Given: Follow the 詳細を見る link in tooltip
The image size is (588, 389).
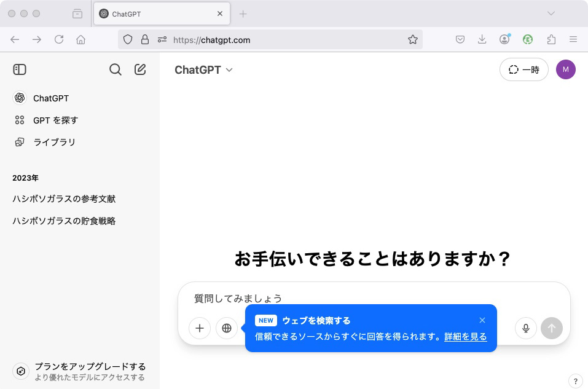Looking at the screenshot, I should pos(465,337).
